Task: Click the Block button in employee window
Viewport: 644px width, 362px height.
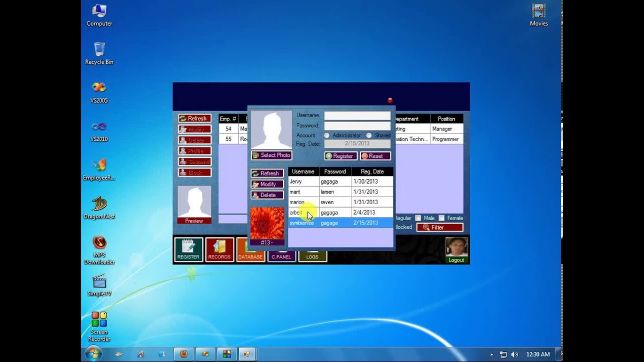Action: [x=195, y=172]
